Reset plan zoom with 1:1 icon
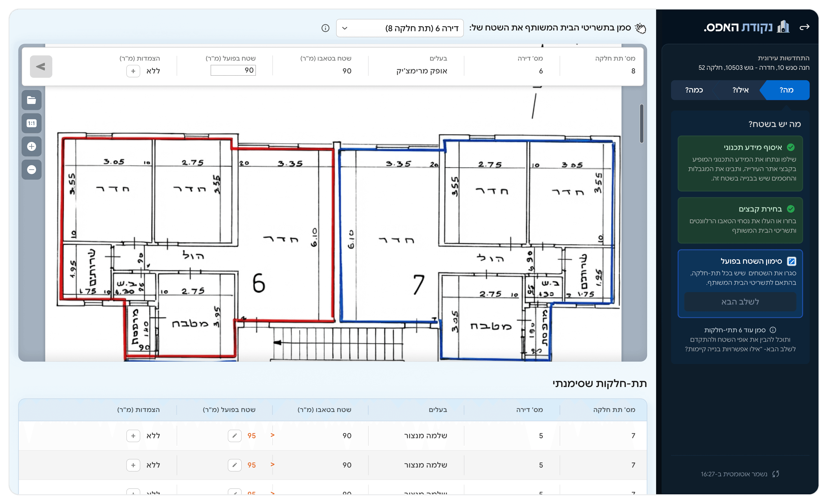This screenshot has height=504, width=828. 32,123
